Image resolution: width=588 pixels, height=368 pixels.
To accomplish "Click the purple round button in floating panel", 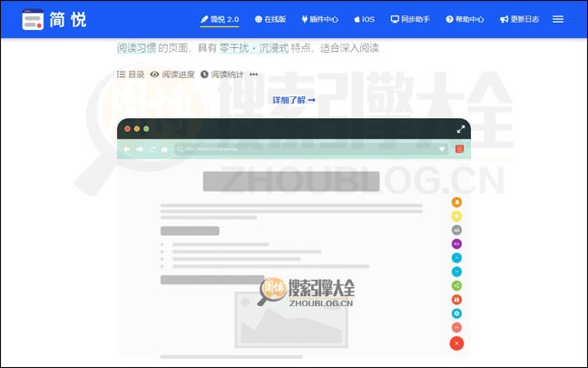I will click(x=456, y=244).
